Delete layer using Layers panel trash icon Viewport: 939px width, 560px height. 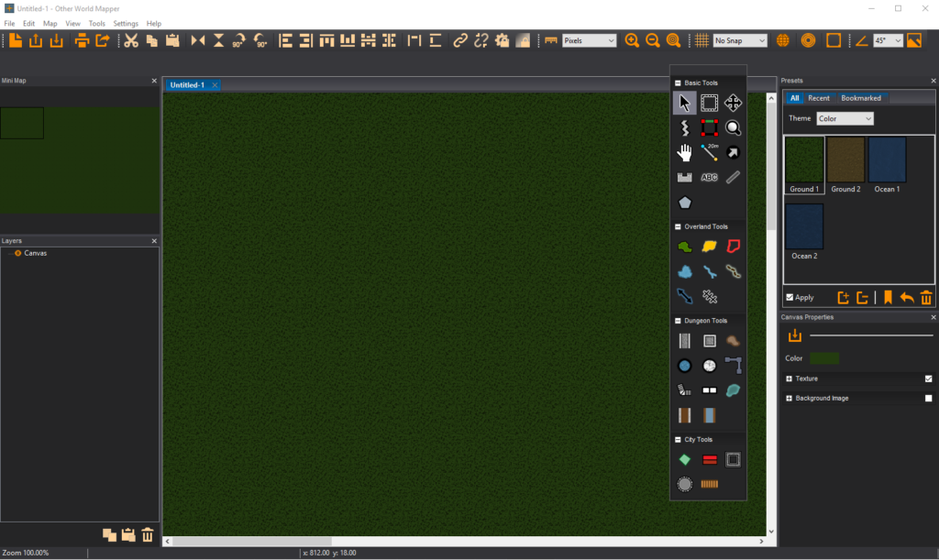(x=148, y=535)
